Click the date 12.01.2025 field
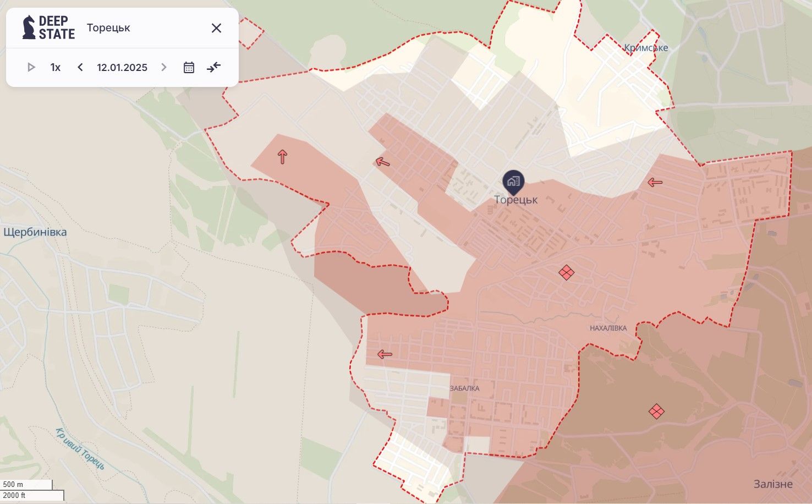 (122, 67)
